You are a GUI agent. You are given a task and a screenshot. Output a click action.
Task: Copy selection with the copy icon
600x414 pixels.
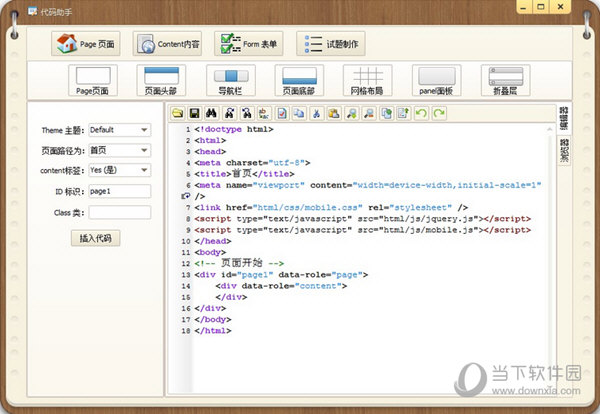click(299, 113)
